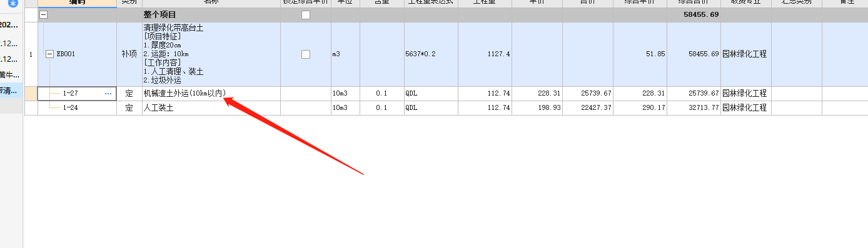Viewport: 868px width, 248px height.
Task: Click the 0.1 content in row 1-24
Action: (x=381, y=108)
